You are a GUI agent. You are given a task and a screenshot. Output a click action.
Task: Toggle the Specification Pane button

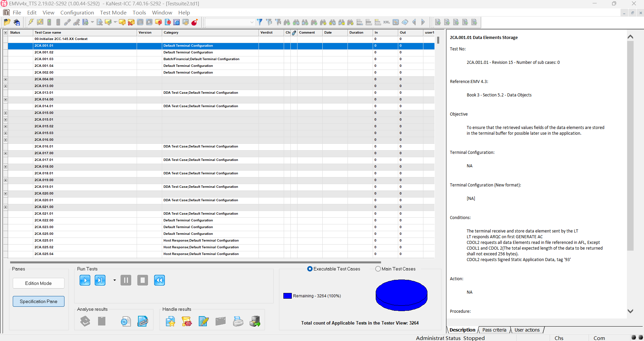click(39, 301)
